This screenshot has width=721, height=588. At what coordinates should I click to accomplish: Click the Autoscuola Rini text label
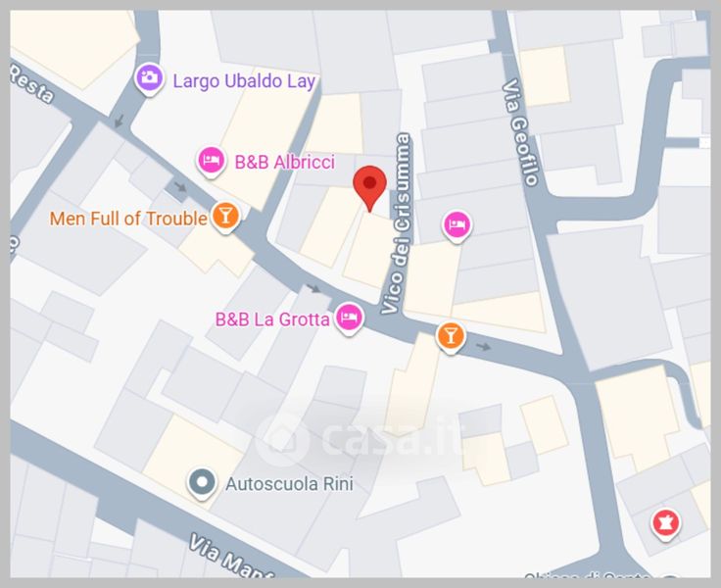coord(289,484)
